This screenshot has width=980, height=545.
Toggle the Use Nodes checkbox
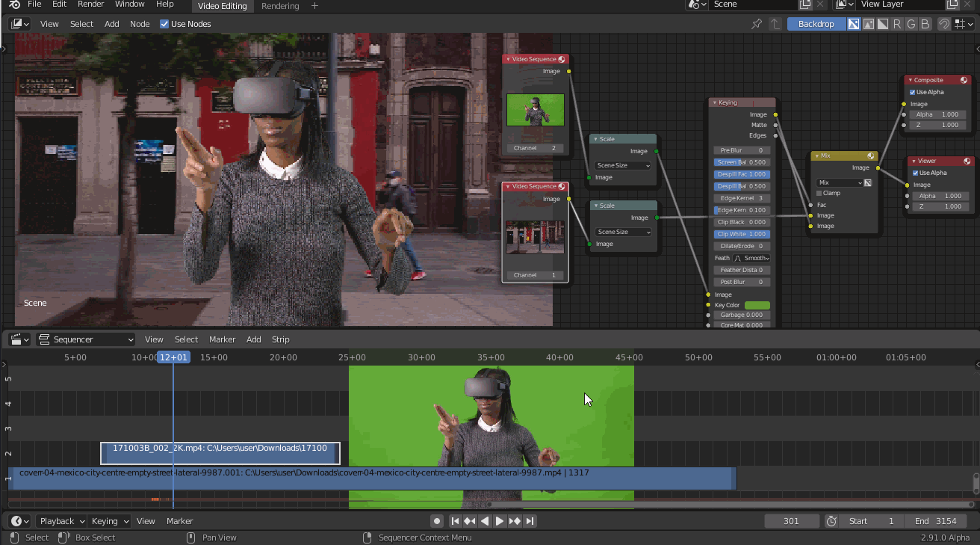pyautogui.click(x=164, y=24)
